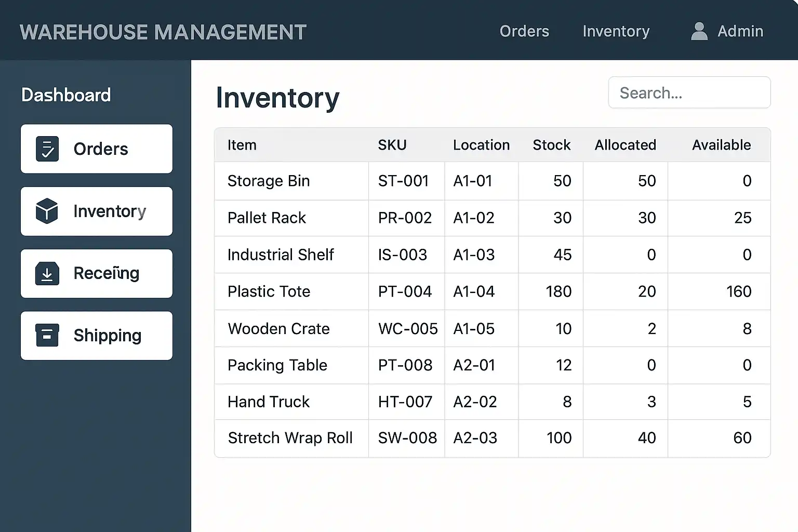798x532 pixels.
Task: Click the Allocated column header
Action: pyautogui.click(x=625, y=145)
